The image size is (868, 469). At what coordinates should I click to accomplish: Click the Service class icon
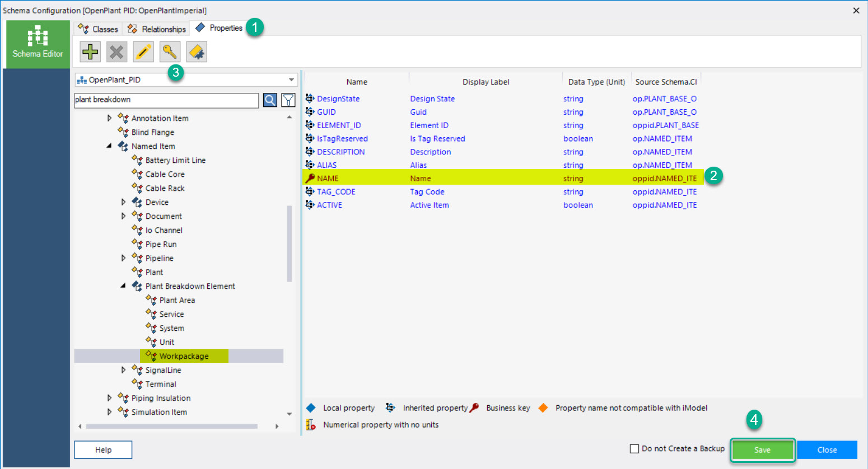coord(151,314)
